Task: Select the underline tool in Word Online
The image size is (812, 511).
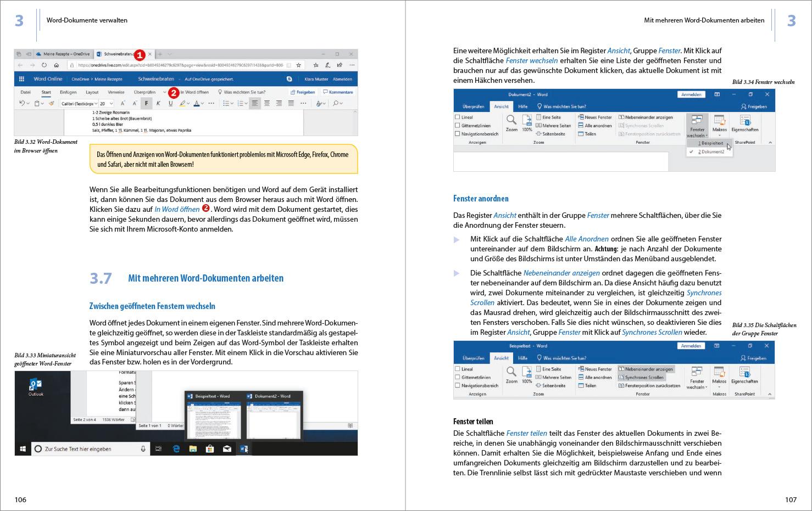Action: [x=170, y=102]
